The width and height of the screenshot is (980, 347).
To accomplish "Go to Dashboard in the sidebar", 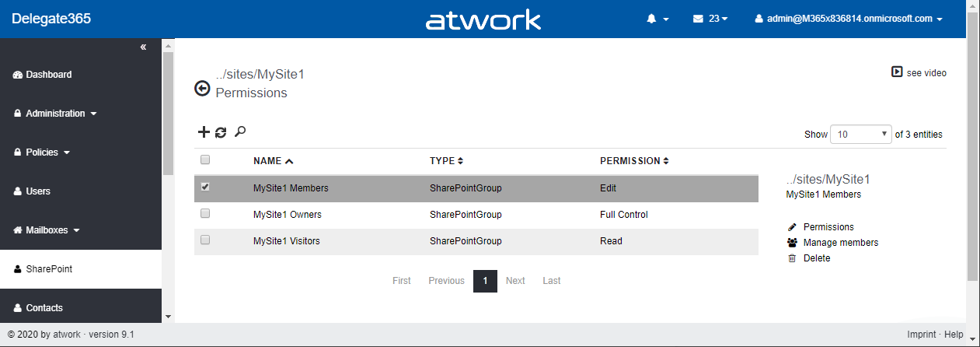I will coord(48,75).
